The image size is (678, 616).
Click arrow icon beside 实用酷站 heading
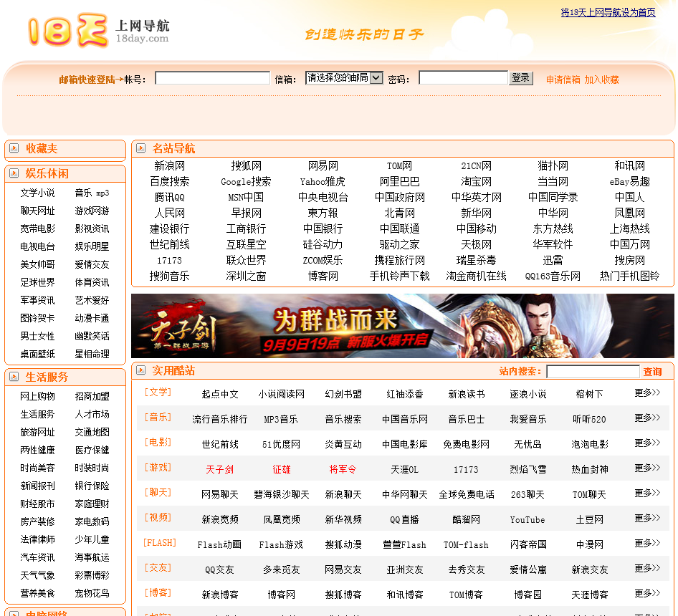[141, 370]
